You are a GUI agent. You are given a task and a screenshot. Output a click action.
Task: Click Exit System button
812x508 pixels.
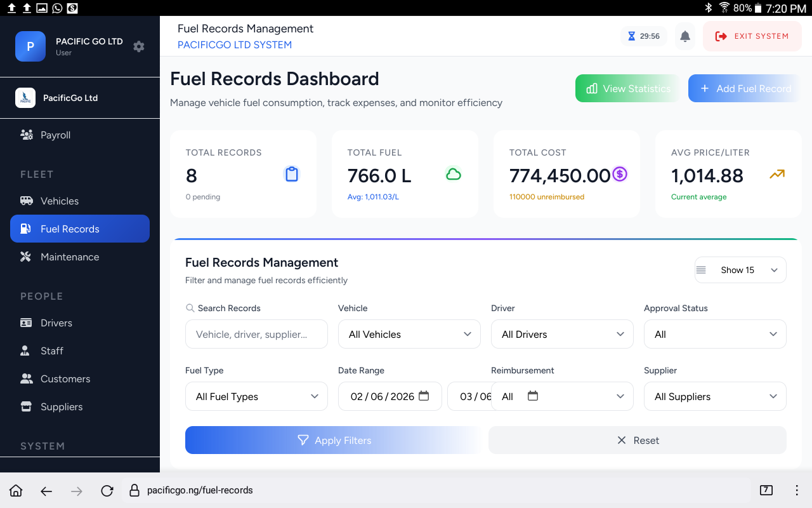(x=752, y=36)
